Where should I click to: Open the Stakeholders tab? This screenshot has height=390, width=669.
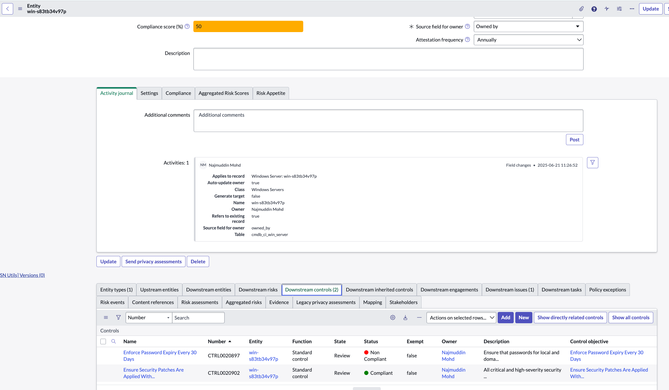click(404, 302)
